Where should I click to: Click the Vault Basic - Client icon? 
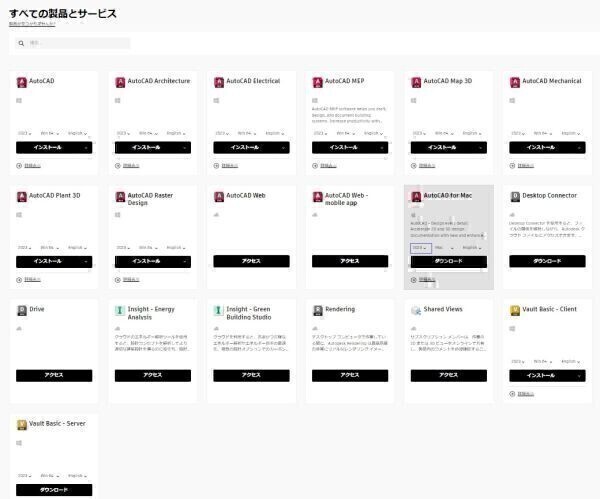(515, 310)
